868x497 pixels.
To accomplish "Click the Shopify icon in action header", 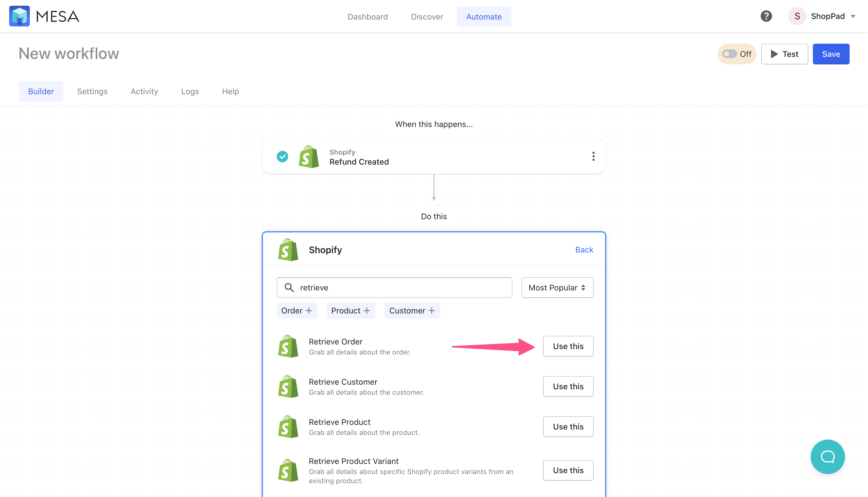I will [288, 250].
